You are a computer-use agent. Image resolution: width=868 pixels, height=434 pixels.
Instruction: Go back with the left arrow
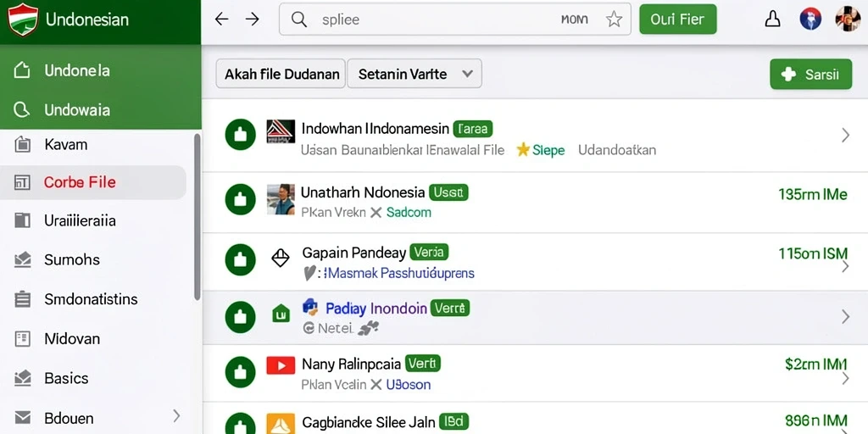221,19
